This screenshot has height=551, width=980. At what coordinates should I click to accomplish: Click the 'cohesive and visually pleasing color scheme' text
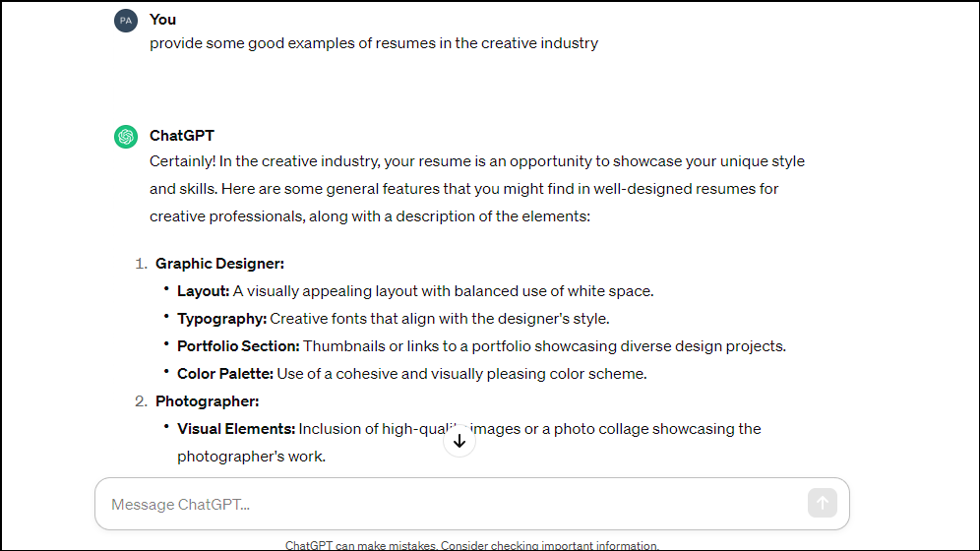tap(491, 374)
